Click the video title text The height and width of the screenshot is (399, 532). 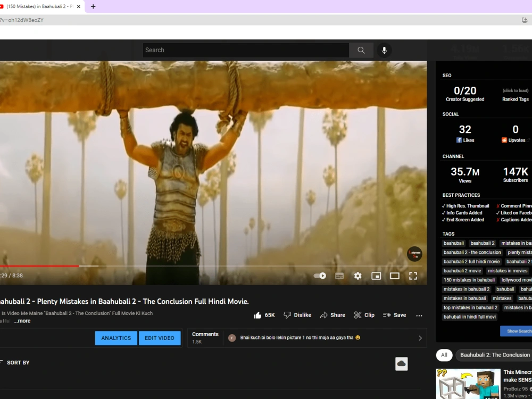pyautogui.click(x=124, y=301)
